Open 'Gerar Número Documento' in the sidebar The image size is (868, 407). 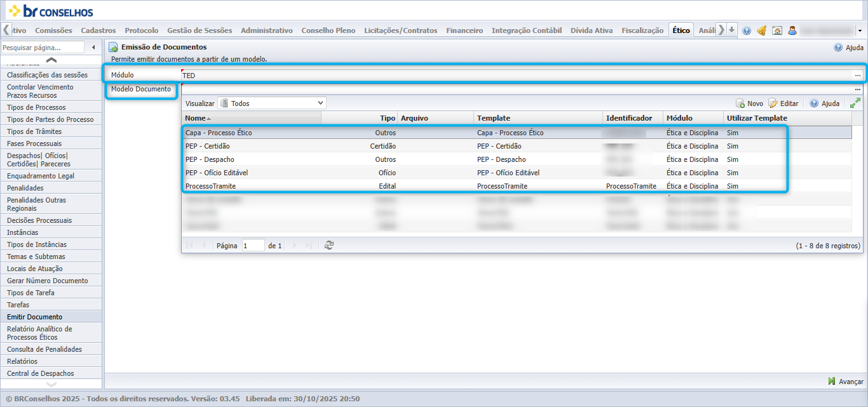(51, 281)
